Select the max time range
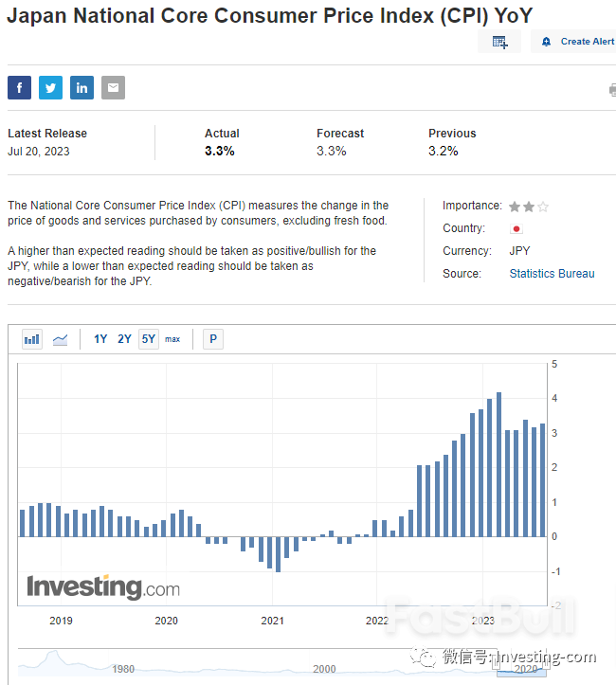The width and height of the screenshot is (616, 685). point(172,339)
